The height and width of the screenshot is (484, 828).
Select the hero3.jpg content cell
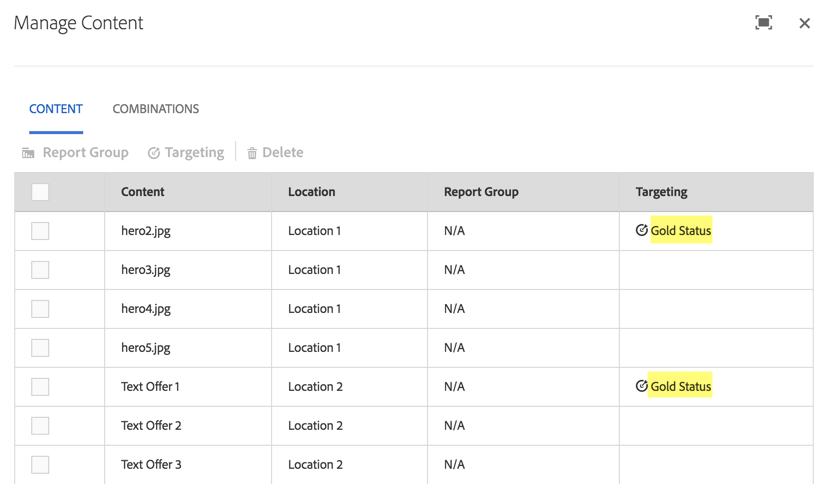(x=146, y=270)
